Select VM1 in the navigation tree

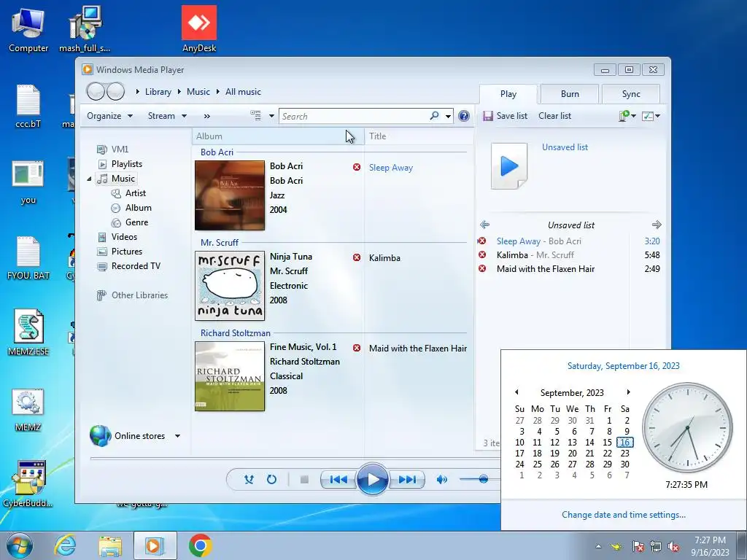pos(120,149)
